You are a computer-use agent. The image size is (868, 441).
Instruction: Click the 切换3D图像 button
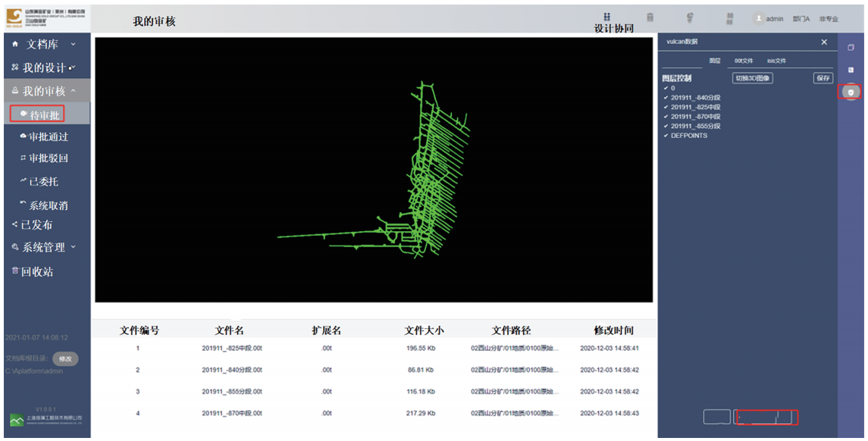point(752,78)
